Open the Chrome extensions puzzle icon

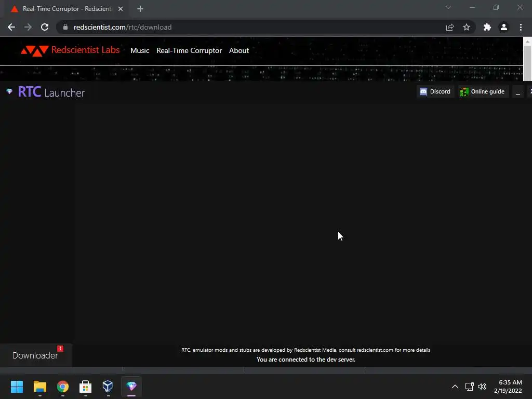pos(487,27)
